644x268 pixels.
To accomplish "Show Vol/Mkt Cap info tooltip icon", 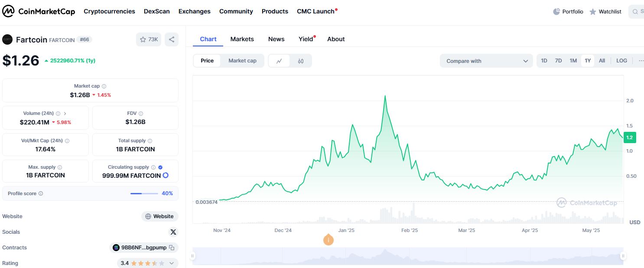I will click(x=67, y=141).
